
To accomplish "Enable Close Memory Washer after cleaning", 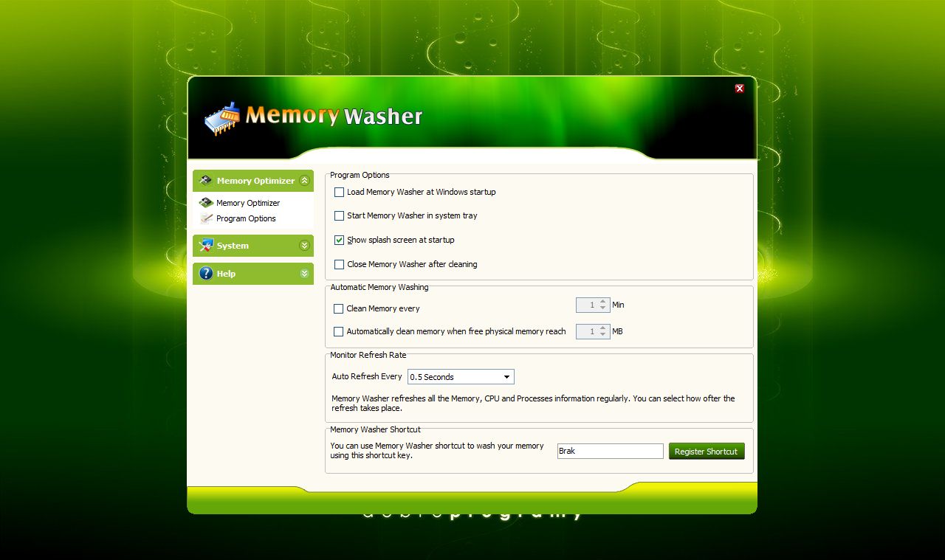I will pyautogui.click(x=339, y=264).
